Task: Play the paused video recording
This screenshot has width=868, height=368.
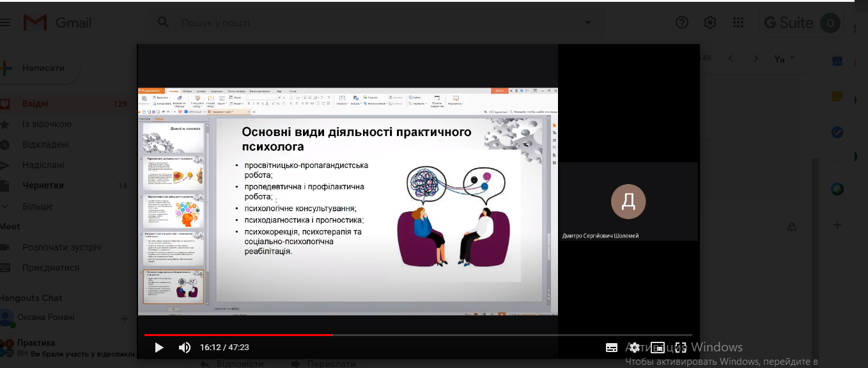Action: point(159,348)
